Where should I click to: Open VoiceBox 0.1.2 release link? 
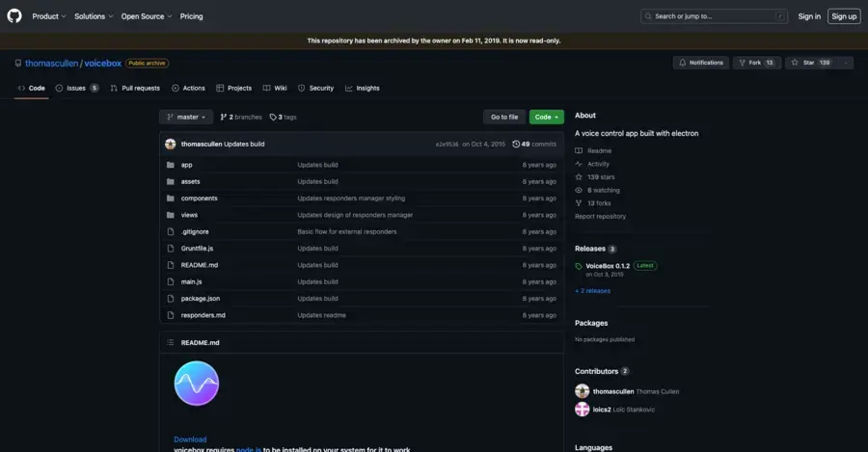608,266
